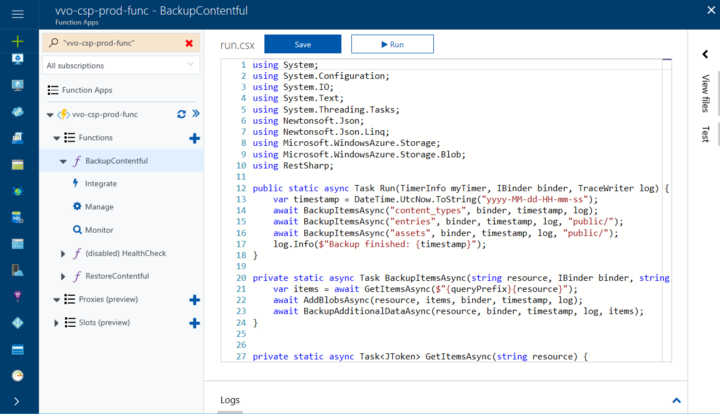Open the All subscriptions dropdown
The height and width of the screenshot is (414, 720).
pyautogui.click(x=121, y=66)
